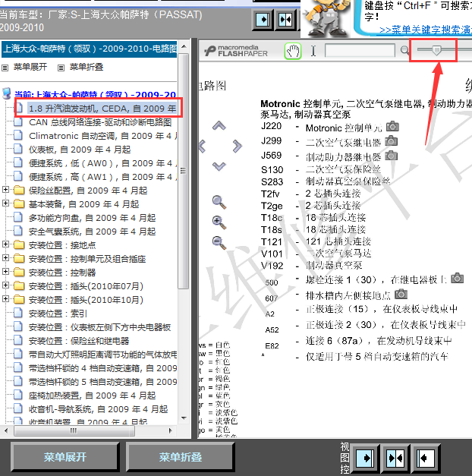The width and height of the screenshot is (472, 476).
Task: Click the 菜单折叠 icon above tree
Action: [x=61, y=68]
